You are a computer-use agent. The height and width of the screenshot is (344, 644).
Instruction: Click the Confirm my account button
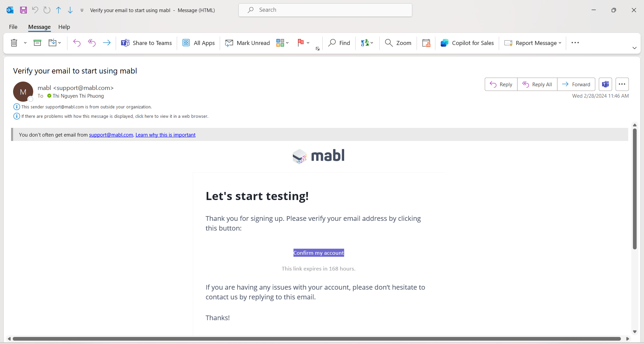(318, 253)
